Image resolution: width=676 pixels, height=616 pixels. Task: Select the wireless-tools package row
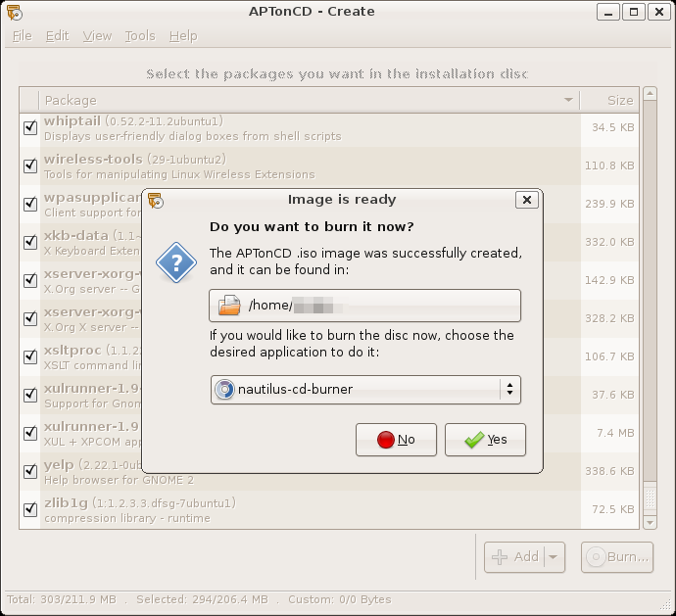tap(329, 166)
